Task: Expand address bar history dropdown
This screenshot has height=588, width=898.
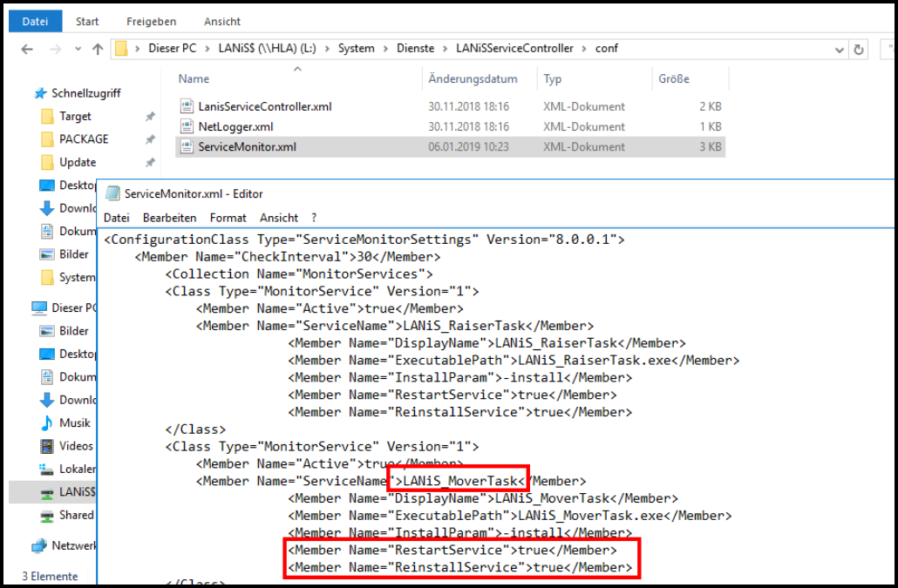Action: tap(839, 50)
